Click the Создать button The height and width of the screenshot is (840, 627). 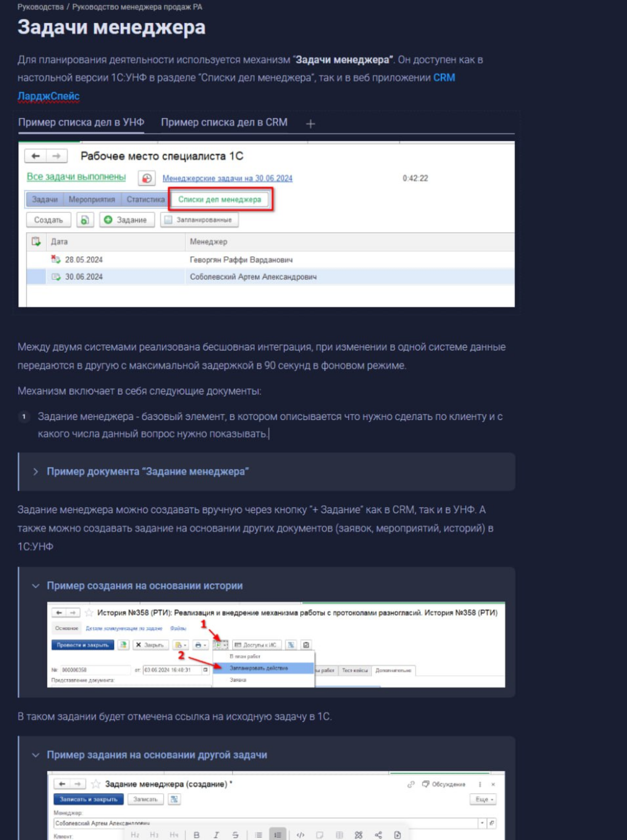(49, 220)
